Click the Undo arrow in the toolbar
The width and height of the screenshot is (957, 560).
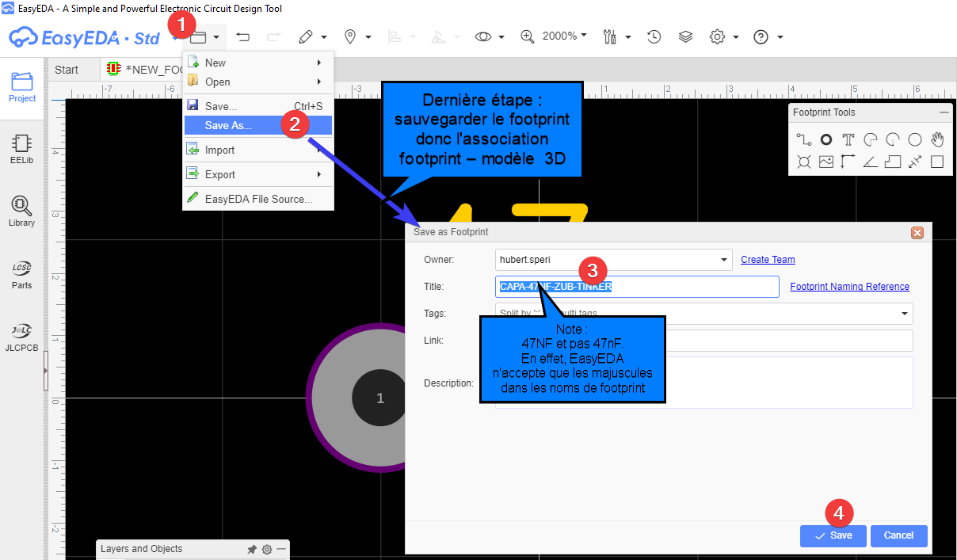click(x=243, y=36)
